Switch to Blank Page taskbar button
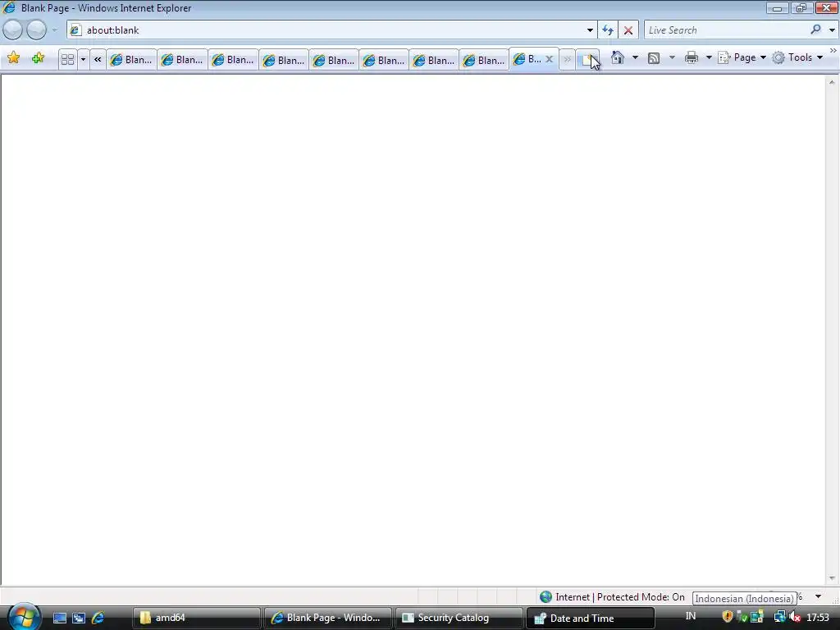 [x=328, y=619]
